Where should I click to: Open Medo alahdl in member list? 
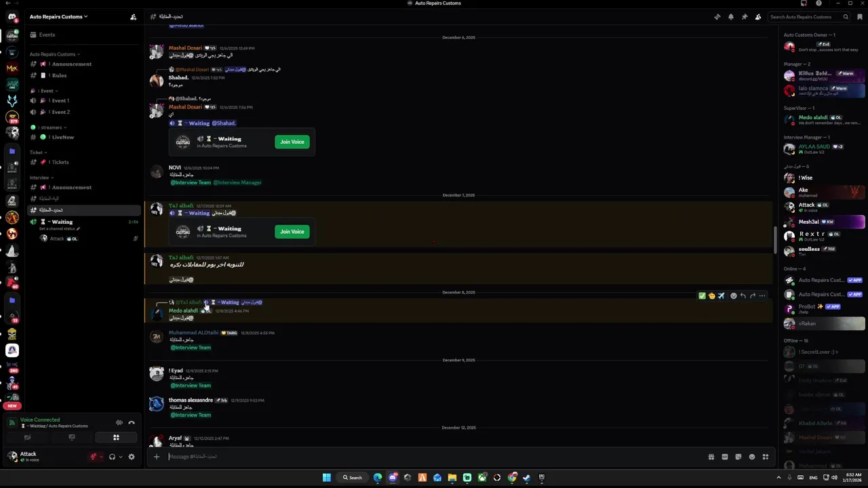pyautogui.click(x=824, y=120)
